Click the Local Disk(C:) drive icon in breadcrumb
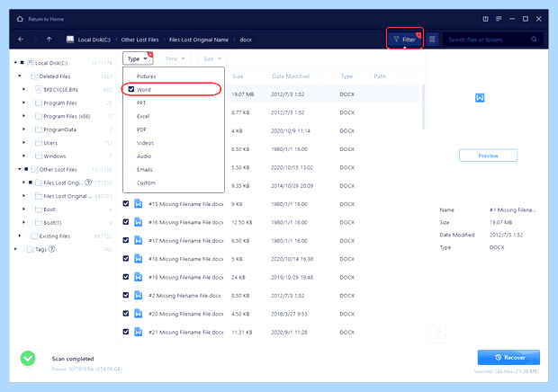Image resolution: width=558 pixels, height=392 pixels. [70, 40]
